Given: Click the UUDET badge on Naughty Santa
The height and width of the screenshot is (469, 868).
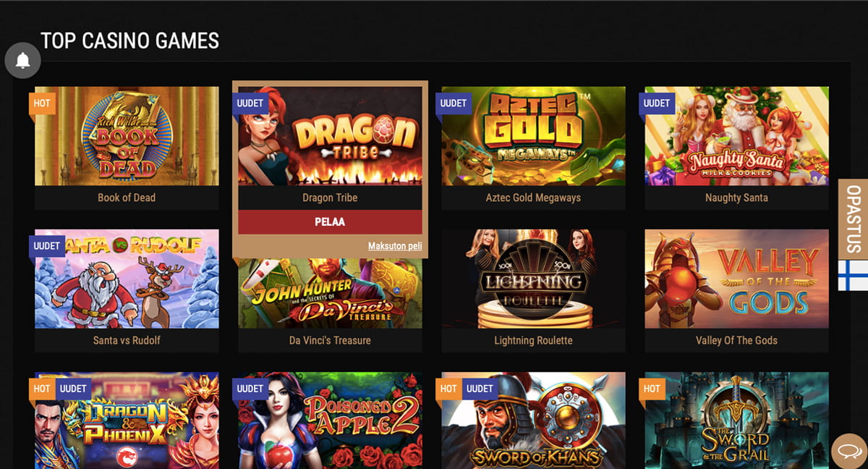Looking at the screenshot, I should tap(657, 103).
